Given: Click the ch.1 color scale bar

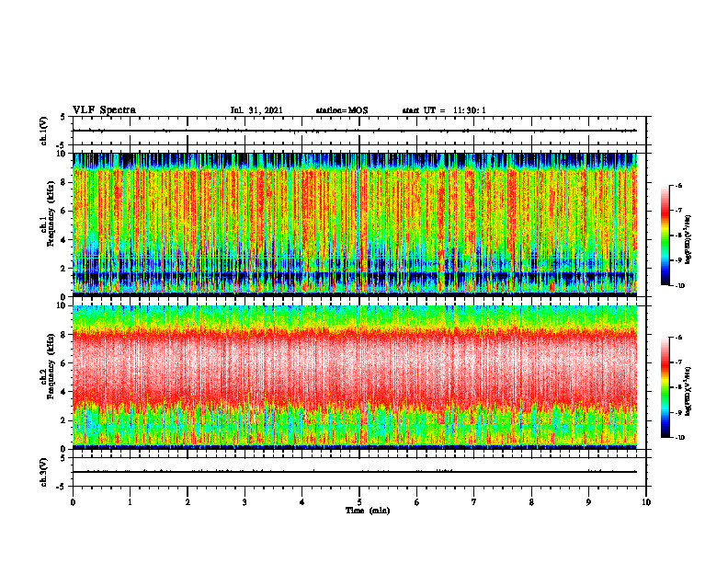Looking at the screenshot, I should [x=665, y=236].
